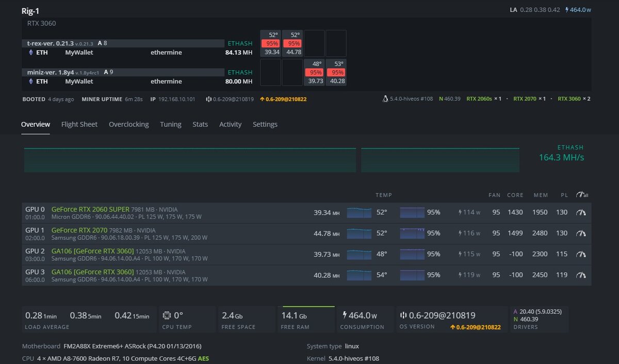
Task: Click RTX 3060 × 2 GPU count label
Action: [x=574, y=99]
